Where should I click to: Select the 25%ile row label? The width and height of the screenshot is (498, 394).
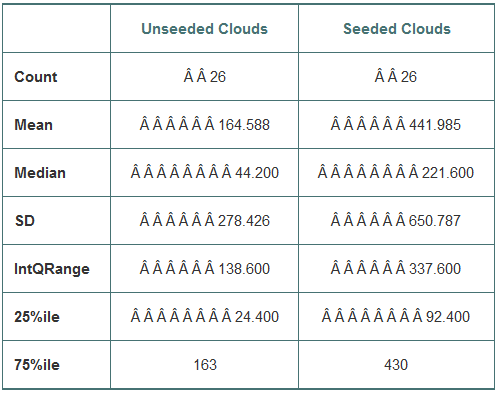[x=37, y=317]
